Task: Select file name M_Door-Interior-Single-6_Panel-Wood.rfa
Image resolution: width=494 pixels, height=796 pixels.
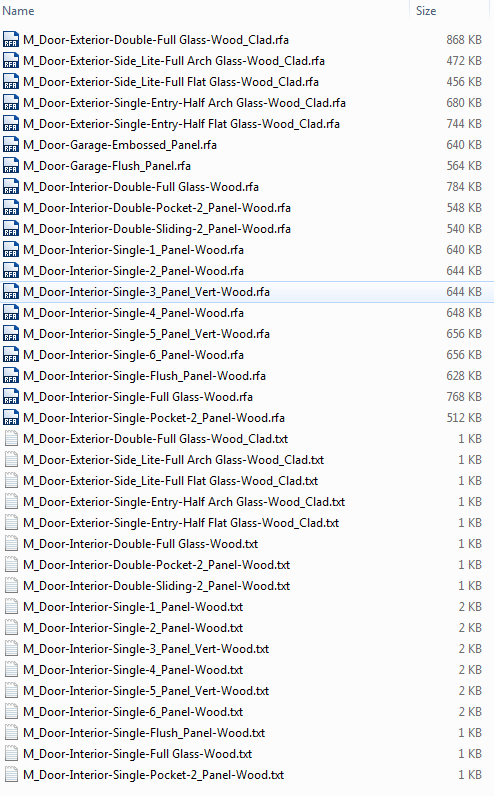Action: [x=134, y=355]
